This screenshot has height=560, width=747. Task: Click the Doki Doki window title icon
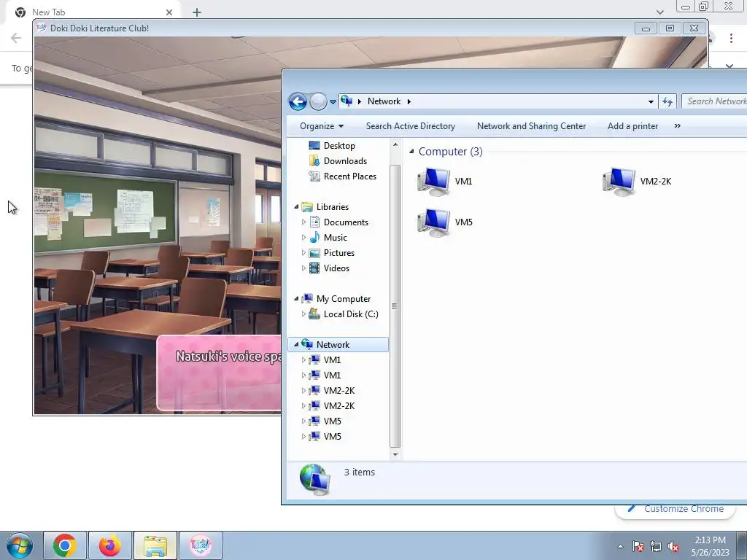[x=42, y=28]
